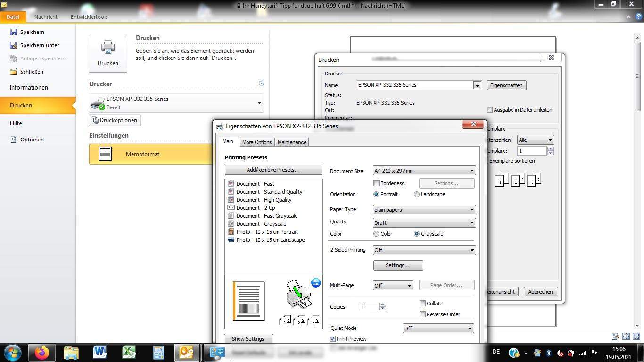Switch to the More Options tab
This screenshot has width=644, height=362.
257,142
